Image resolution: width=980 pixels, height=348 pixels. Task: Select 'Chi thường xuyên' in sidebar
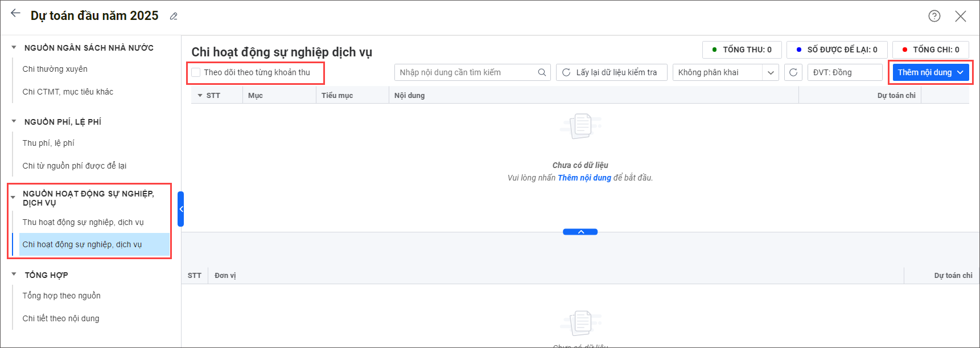(55, 69)
